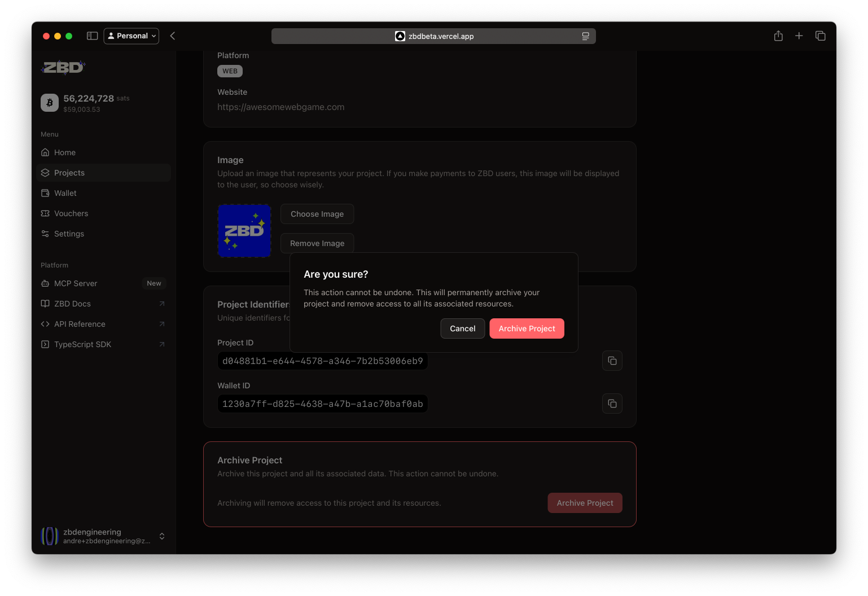The height and width of the screenshot is (596, 868).
Task: Click the ZBD logo at the top
Action: (63, 67)
